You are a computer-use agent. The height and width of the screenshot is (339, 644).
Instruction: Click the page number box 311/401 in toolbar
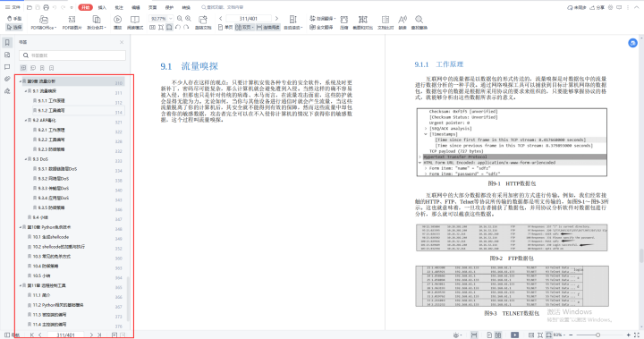click(x=249, y=19)
